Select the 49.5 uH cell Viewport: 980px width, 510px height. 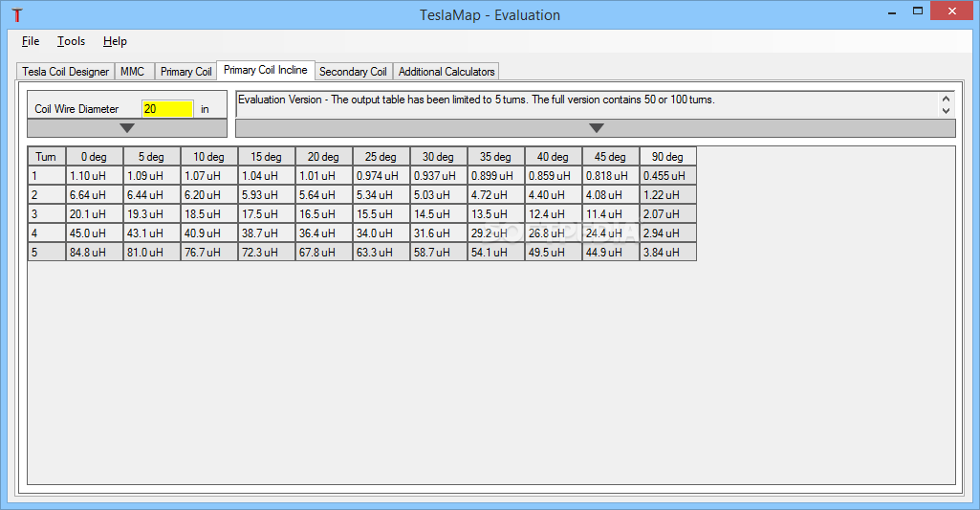pyautogui.click(x=554, y=253)
